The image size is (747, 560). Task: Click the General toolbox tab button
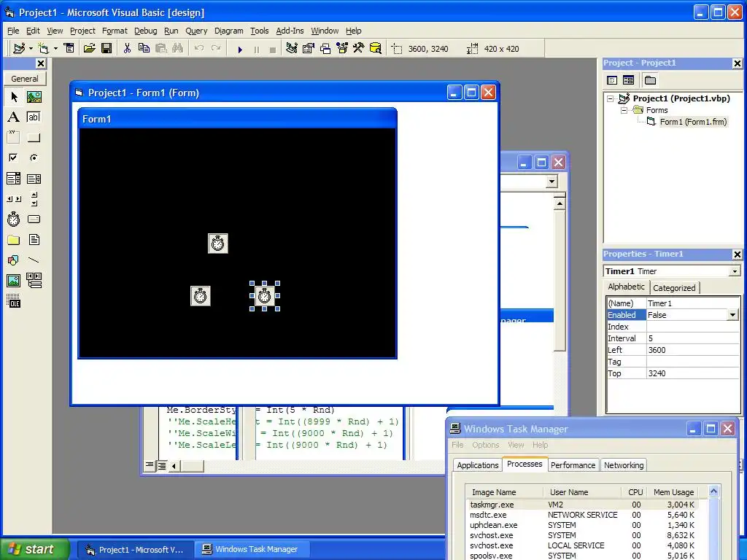pos(25,79)
